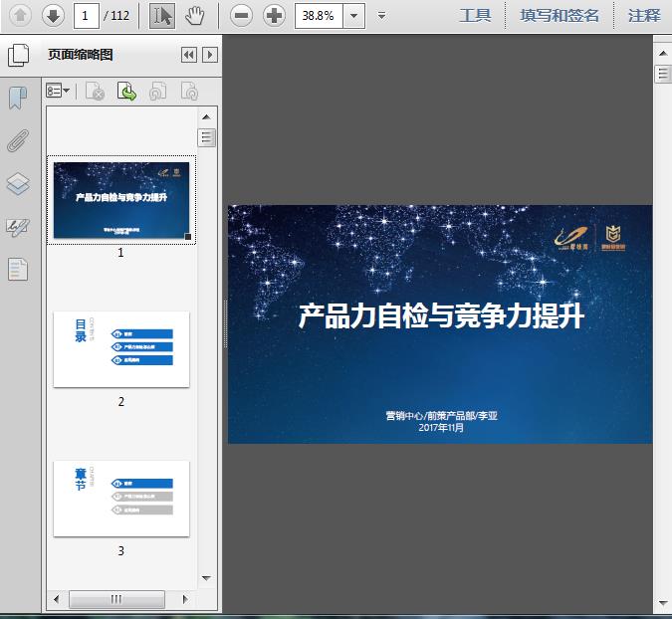Open the Signatures panel icon
Screen dimensions: 672x619
click(x=18, y=227)
